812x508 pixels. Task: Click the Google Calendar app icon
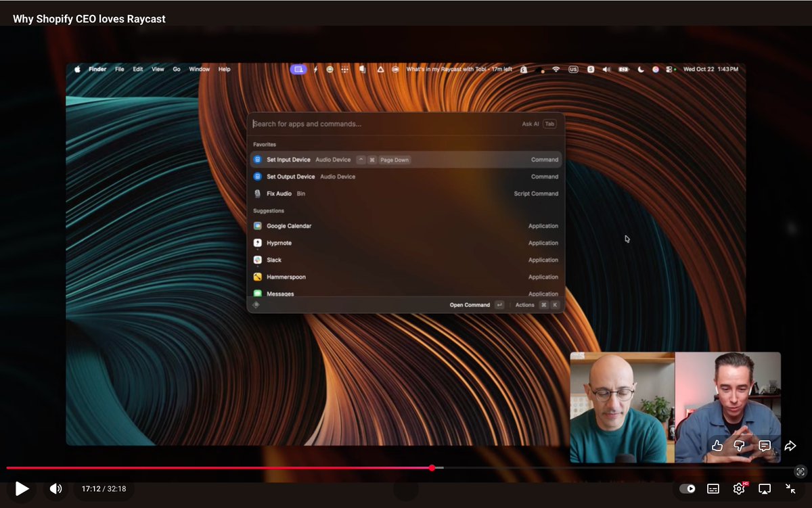click(258, 226)
